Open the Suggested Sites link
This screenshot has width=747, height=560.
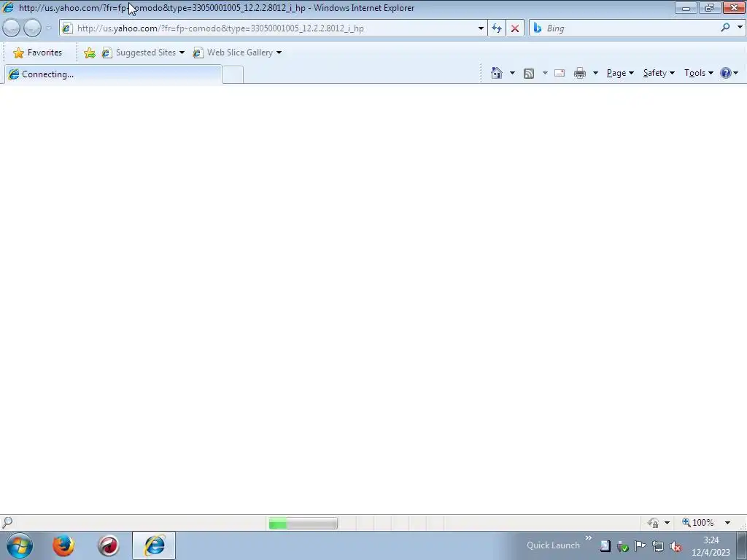[139, 52]
